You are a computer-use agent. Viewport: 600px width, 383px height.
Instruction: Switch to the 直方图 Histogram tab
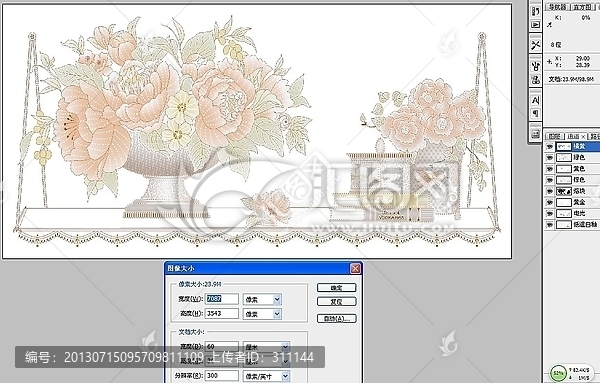tap(582, 7)
